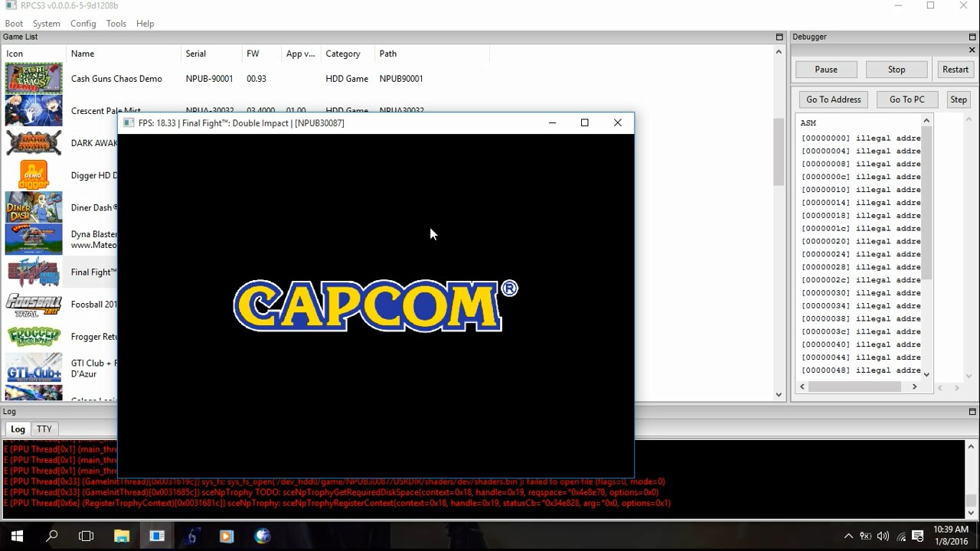This screenshot has width=980, height=551.
Task: Open Task View on the taskbar
Action: [87, 536]
